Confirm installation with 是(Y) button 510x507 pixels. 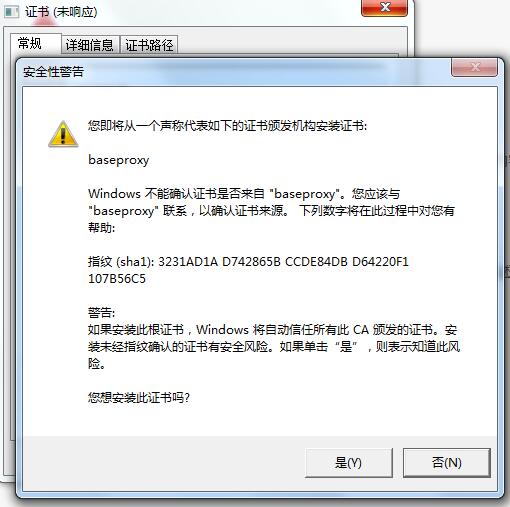click(349, 463)
